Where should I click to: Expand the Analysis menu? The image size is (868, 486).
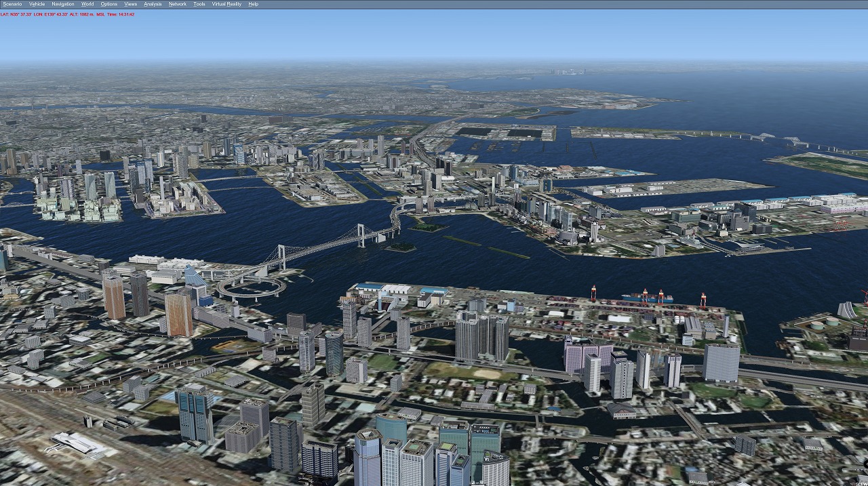click(153, 4)
